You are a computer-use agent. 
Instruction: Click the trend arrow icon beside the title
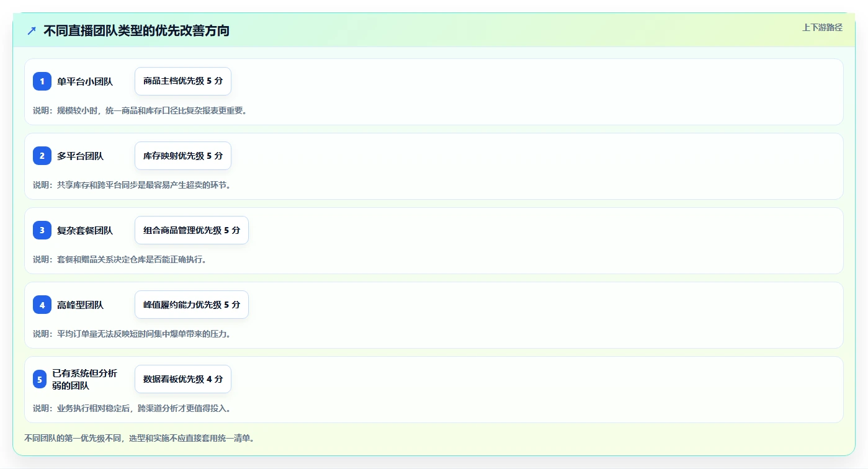(x=32, y=30)
